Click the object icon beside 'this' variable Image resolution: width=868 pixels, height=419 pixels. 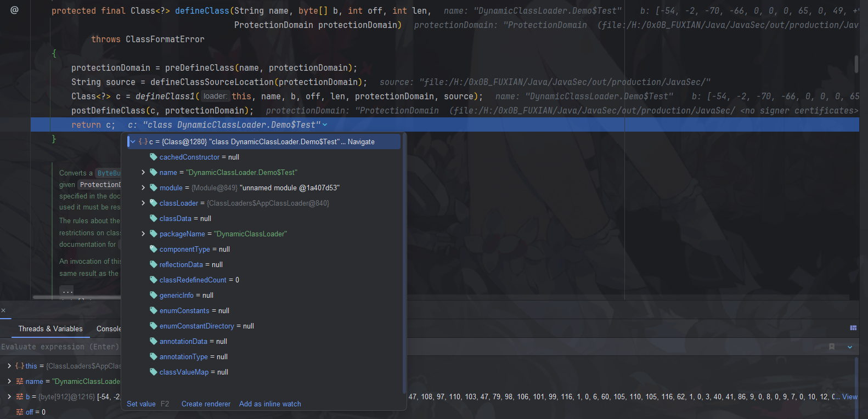19,366
